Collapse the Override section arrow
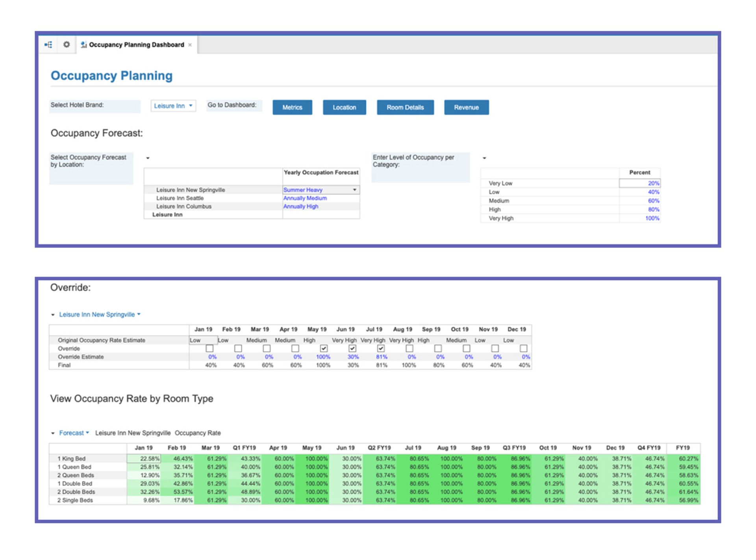Screen dimensions: 756x560 (53, 315)
